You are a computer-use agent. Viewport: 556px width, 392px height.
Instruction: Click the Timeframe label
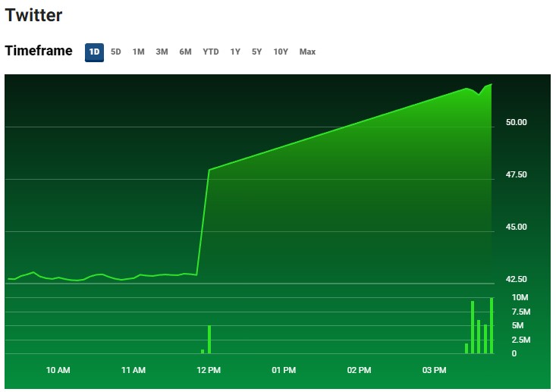pos(39,51)
